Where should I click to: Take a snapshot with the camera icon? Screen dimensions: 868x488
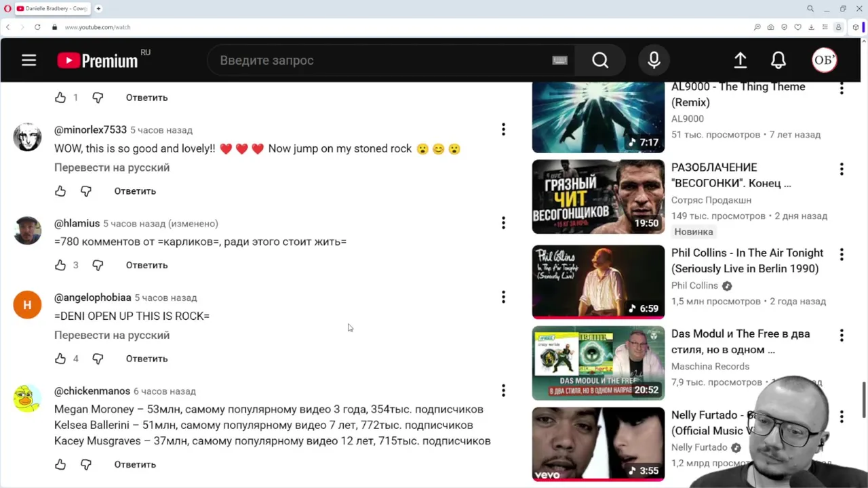[771, 27]
